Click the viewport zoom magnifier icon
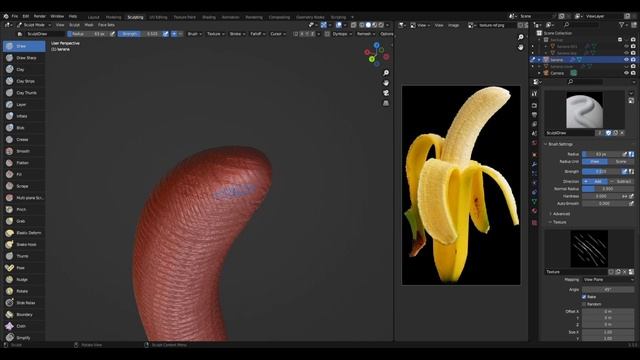The image size is (640, 360). pos(386,73)
